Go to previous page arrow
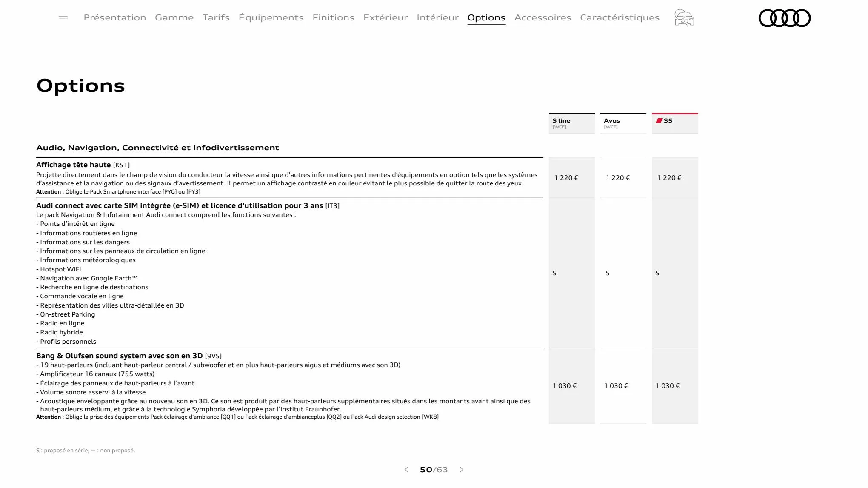 (x=406, y=470)
